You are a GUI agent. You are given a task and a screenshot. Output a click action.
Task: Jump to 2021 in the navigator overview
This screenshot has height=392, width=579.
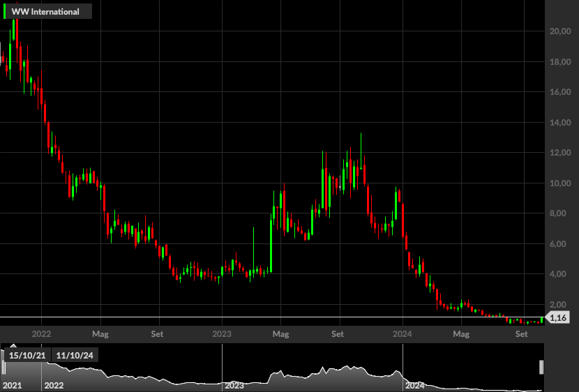click(12, 386)
